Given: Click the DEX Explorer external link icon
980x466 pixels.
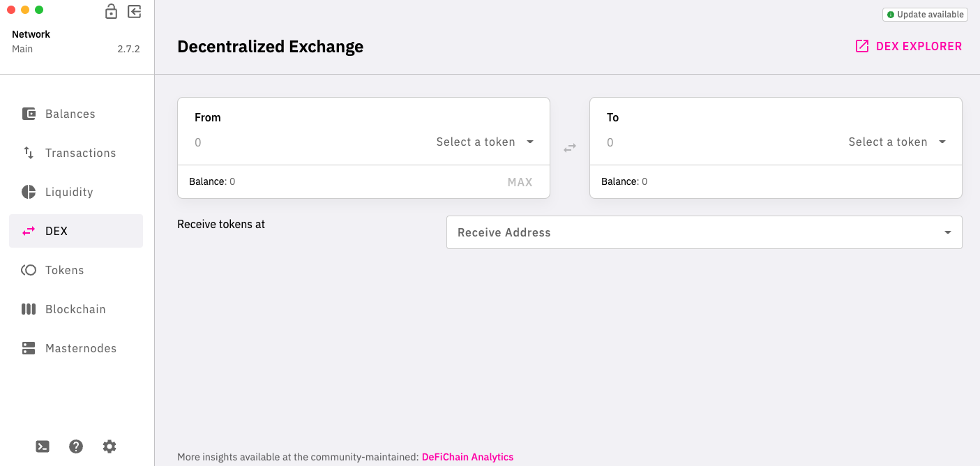Looking at the screenshot, I should click(862, 47).
